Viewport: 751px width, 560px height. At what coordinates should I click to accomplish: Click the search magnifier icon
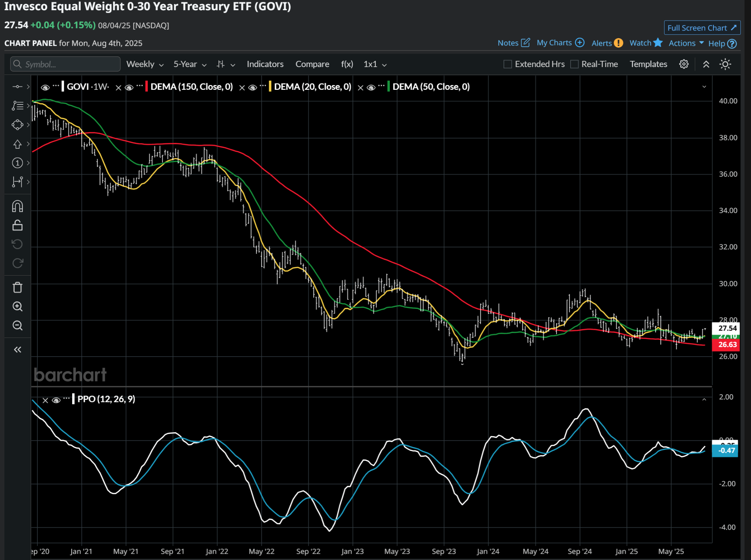click(x=17, y=64)
